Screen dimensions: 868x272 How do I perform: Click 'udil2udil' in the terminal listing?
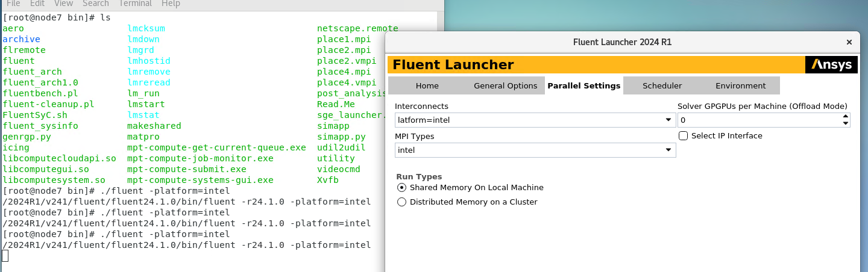tap(342, 147)
